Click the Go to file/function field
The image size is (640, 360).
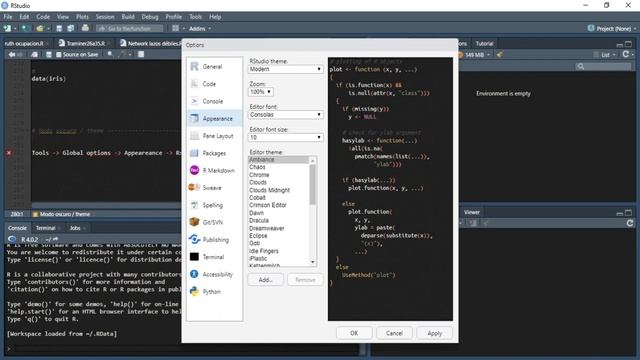click(130, 28)
